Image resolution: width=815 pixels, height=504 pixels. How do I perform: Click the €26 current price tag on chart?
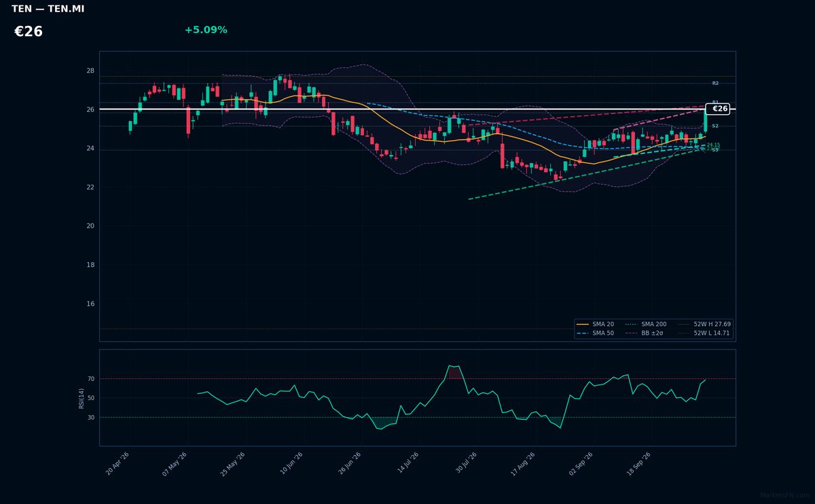[718, 109]
